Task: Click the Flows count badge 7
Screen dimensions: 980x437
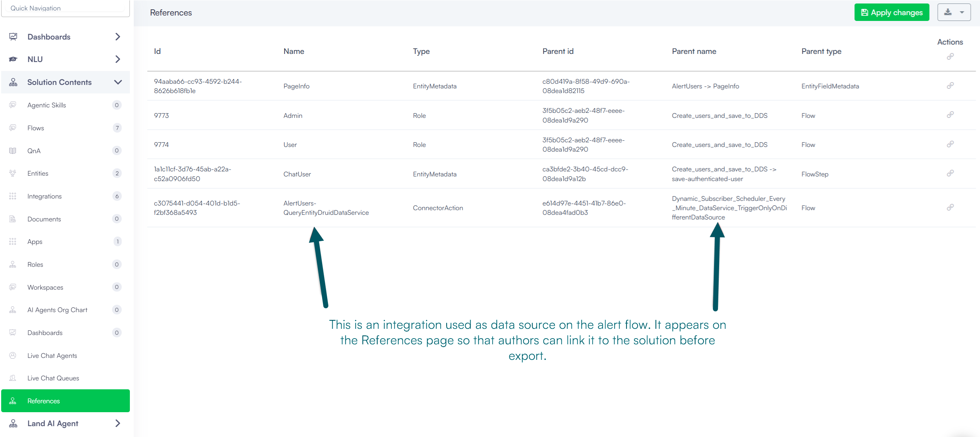Action: [x=117, y=128]
